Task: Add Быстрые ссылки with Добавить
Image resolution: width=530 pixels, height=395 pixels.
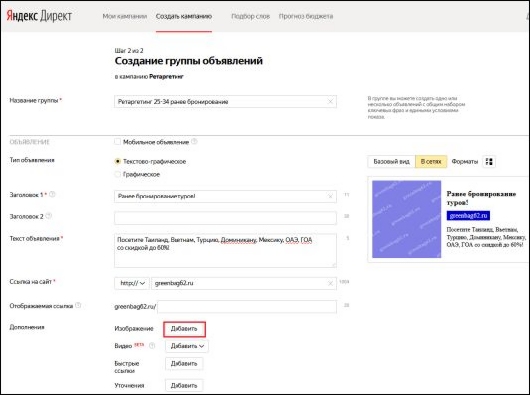Action: [x=184, y=364]
